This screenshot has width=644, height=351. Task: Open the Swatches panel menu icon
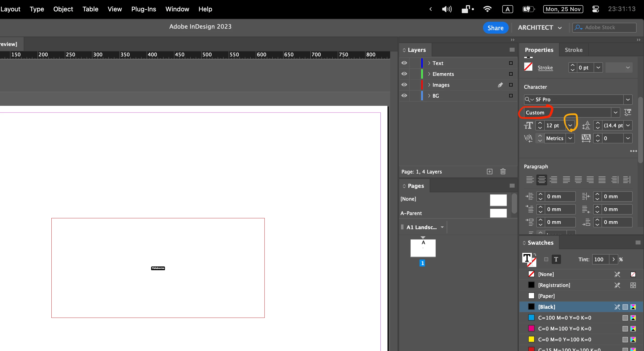coord(638,242)
